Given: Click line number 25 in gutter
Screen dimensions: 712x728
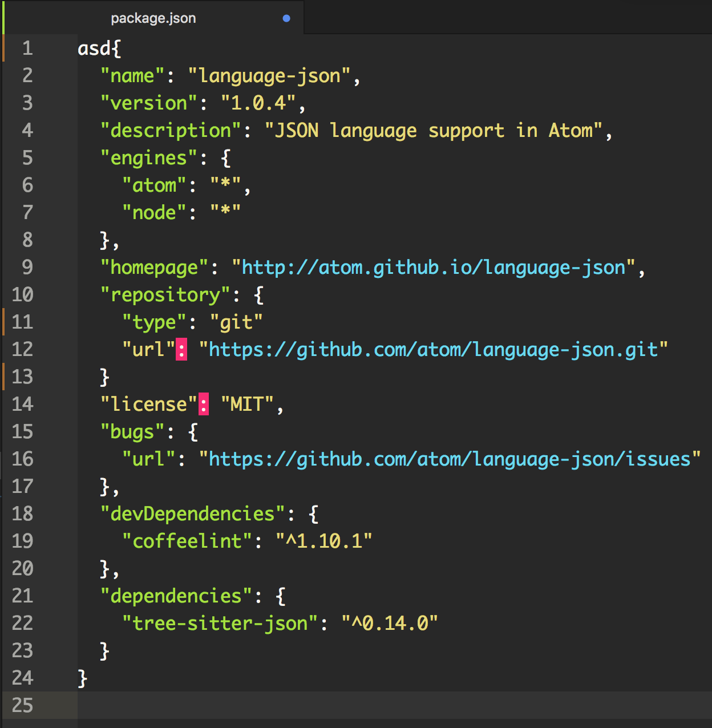Looking at the screenshot, I should [23, 706].
